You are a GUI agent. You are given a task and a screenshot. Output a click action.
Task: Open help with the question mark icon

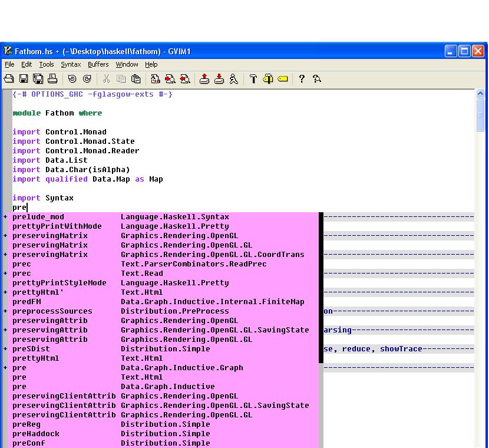(x=302, y=78)
